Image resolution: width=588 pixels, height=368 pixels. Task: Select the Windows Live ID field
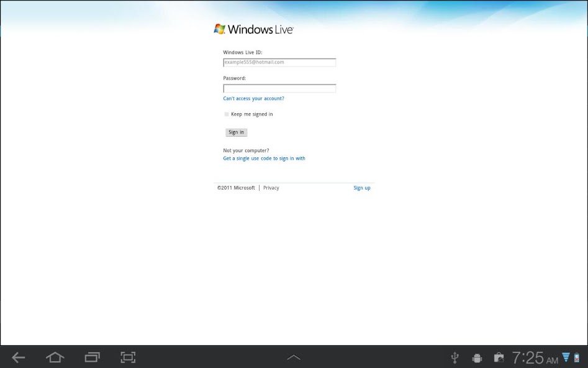coord(279,62)
